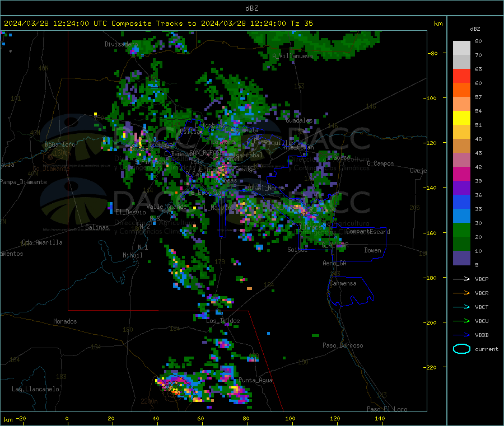Click the Morados map label
504x426 pixels.
pyautogui.click(x=65, y=321)
